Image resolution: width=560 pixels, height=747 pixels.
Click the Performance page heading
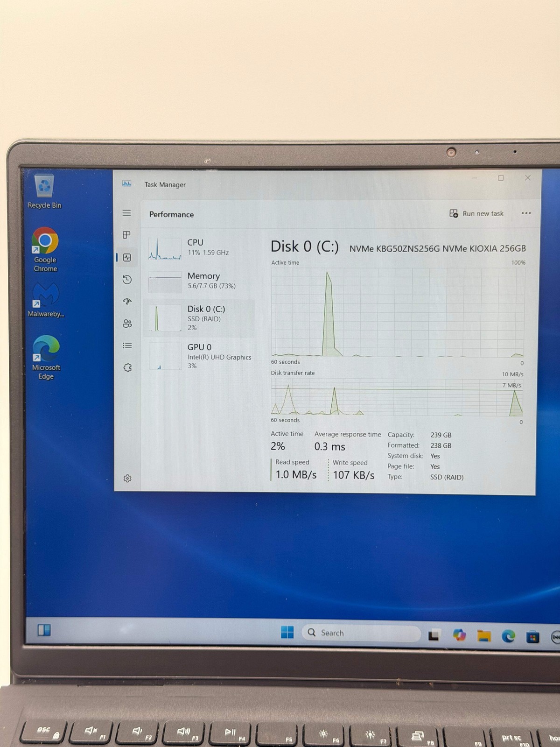pyautogui.click(x=171, y=214)
